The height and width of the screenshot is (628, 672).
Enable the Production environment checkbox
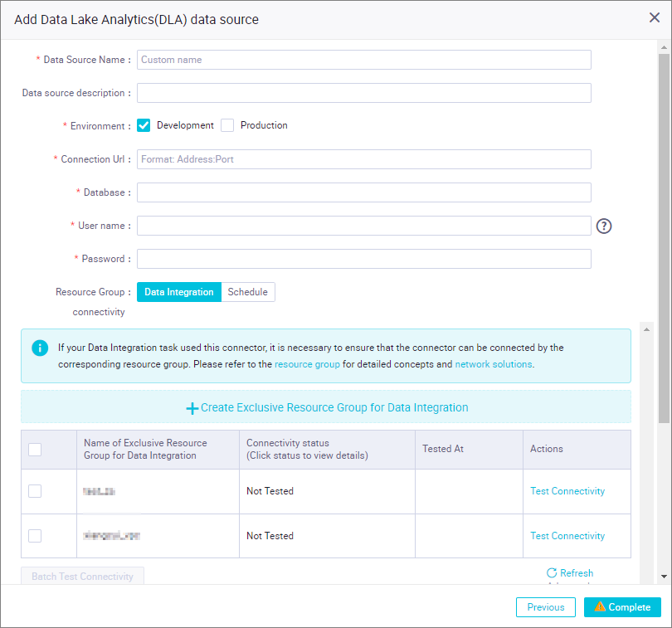click(227, 125)
